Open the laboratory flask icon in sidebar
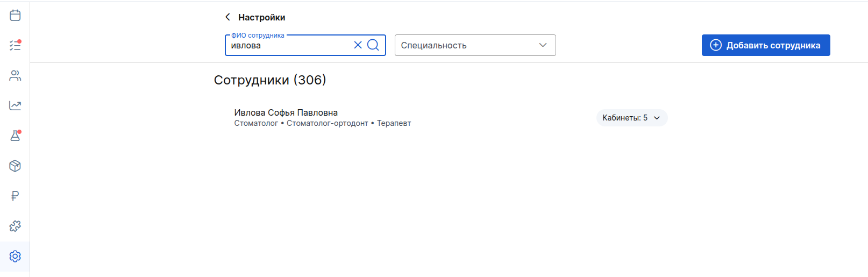The height and width of the screenshot is (277, 868). coord(15,136)
